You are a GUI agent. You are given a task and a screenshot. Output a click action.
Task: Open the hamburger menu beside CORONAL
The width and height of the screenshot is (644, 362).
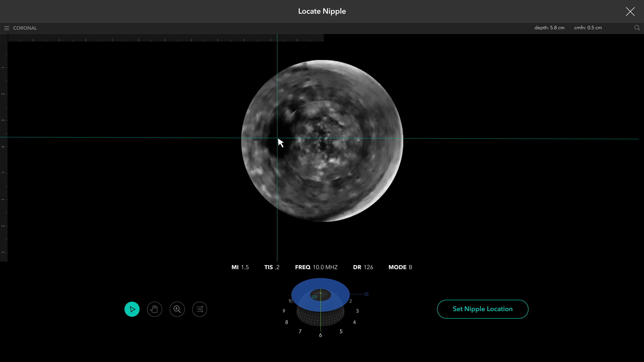click(x=7, y=28)
